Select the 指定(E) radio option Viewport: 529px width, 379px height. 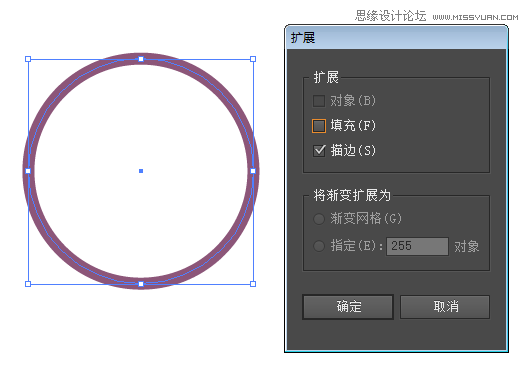(319, 246)
